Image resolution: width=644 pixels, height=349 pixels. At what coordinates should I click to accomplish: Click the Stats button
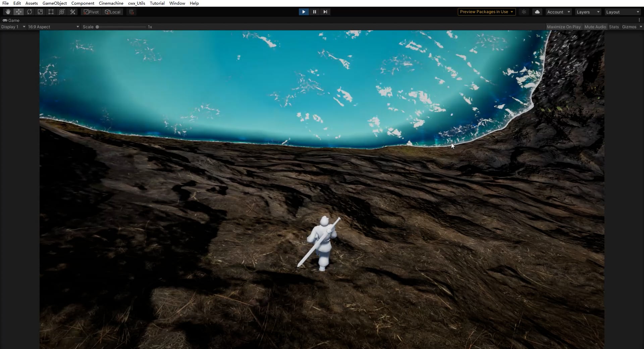coord(614,27)
